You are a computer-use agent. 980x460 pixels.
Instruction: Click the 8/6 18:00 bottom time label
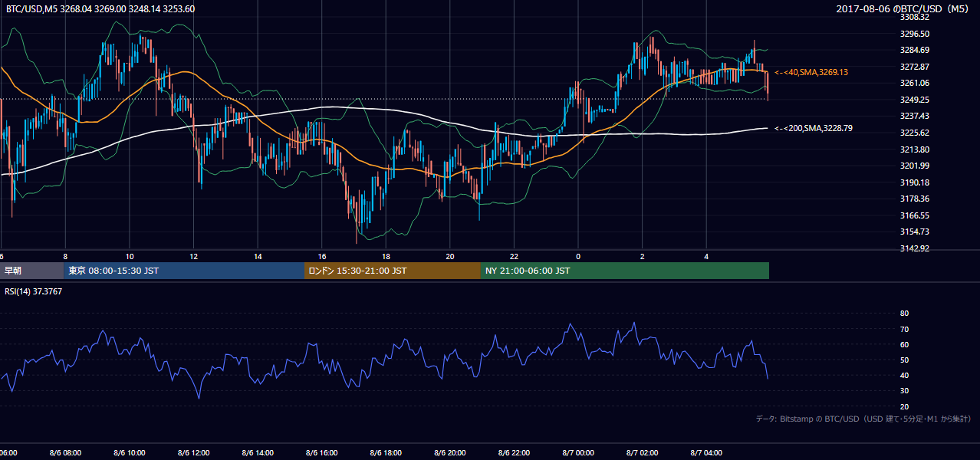coord(386,453)
